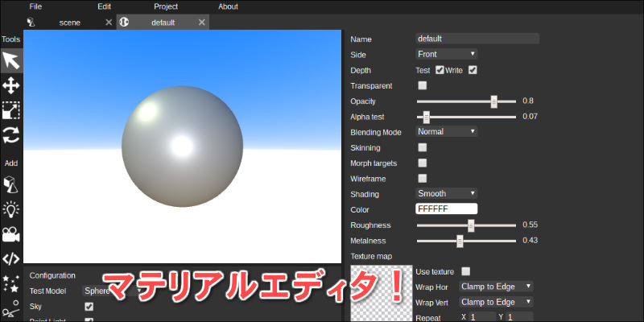Enable the Skinning checkbox
The height and width of the screenshot is (322, 644).
tap(422, 147)
